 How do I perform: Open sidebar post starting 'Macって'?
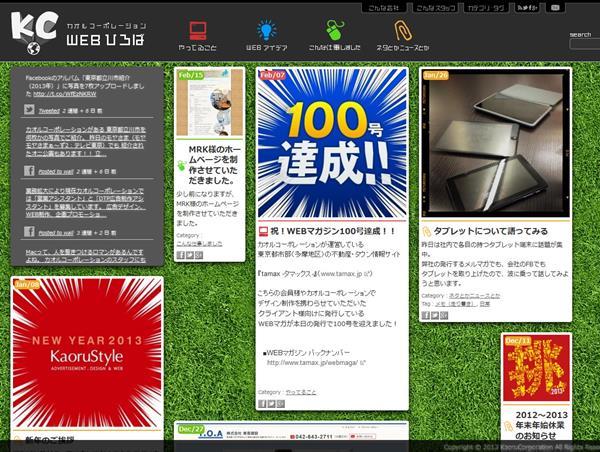85,256
